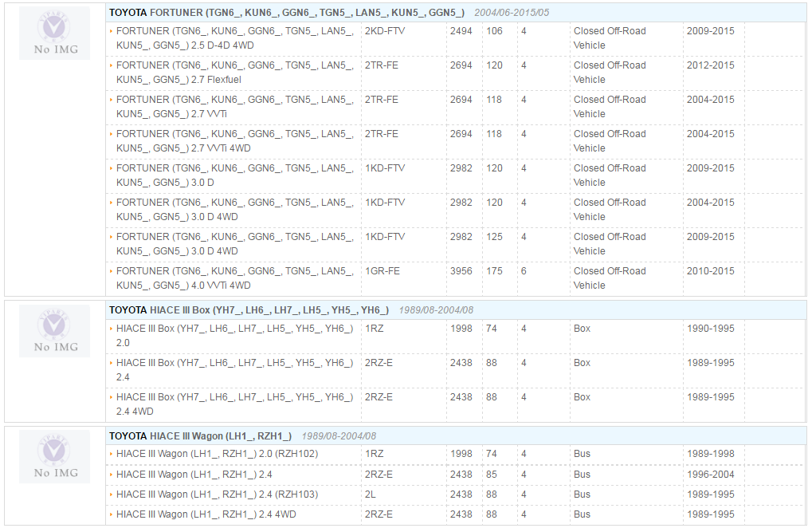Viewport: 812px width, 528px height.
Task: Click year range 1996-2004
Action: (x=711, y=474)
